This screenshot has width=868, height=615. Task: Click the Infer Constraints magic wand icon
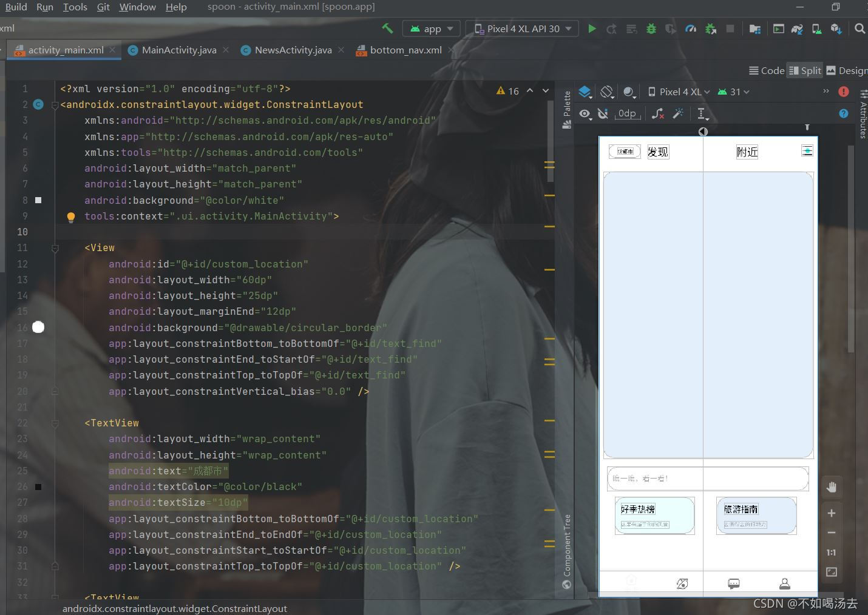[x=678, y=113]
